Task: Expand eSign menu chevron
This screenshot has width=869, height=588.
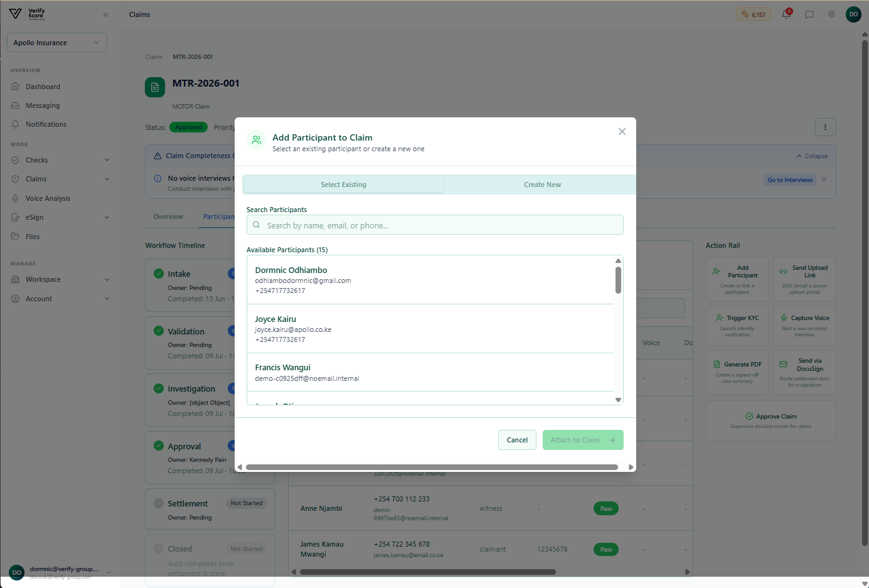Action: point(107,217)
